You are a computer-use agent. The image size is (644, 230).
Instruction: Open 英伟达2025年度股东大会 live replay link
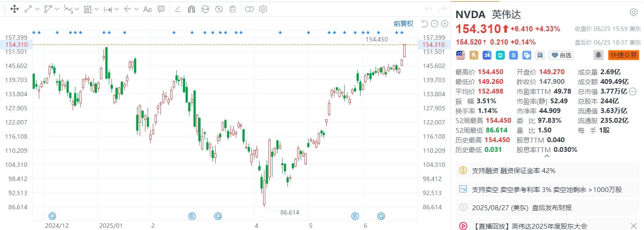coord(531,226)
